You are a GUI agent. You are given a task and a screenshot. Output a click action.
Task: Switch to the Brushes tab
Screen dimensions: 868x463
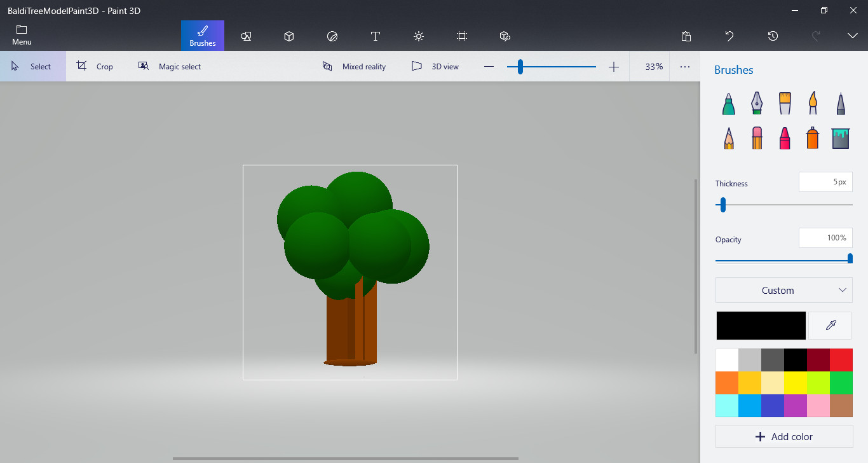pos(202,36)
